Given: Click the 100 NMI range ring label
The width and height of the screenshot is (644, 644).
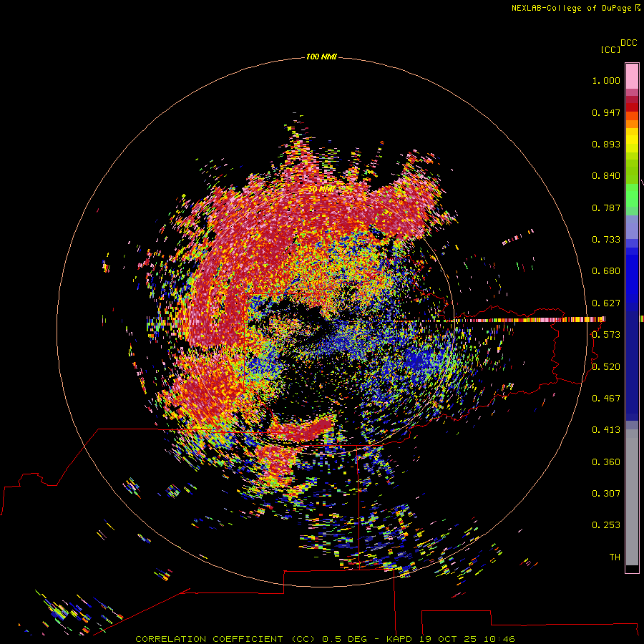Looking at the screenshot, I should point(321,57).
